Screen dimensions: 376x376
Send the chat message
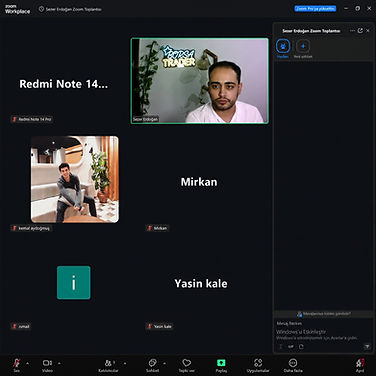click(x=367, y=347)
